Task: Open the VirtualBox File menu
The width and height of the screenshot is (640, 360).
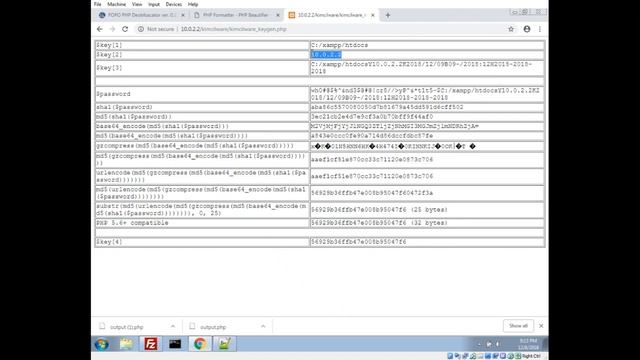Action: click(x=98, y=4)
